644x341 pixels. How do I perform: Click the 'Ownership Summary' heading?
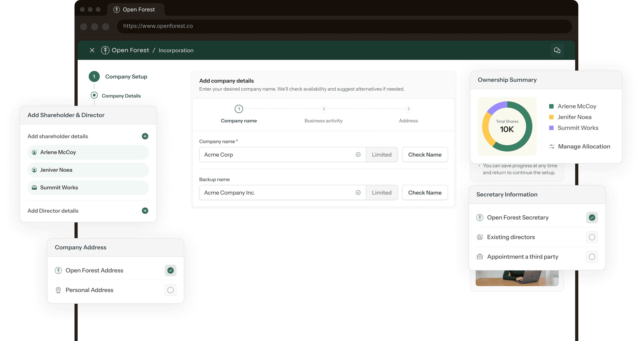point(507,80)
